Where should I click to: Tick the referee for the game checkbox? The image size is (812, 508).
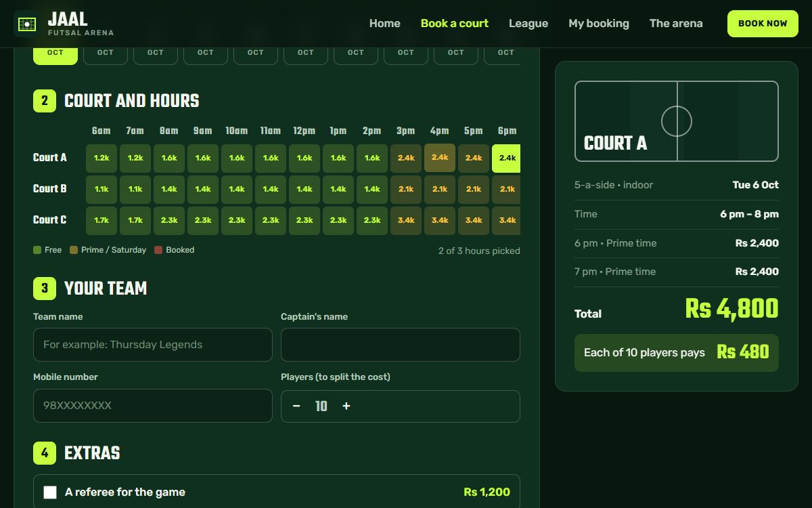click(50, 492)
